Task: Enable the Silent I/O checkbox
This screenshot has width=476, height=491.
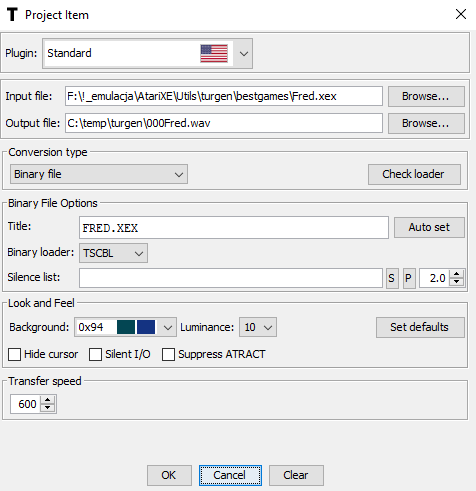Action: click(x=95, y=354)
